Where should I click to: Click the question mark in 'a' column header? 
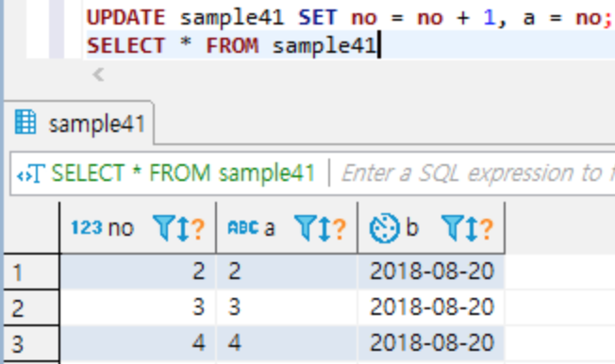(340, 228)
